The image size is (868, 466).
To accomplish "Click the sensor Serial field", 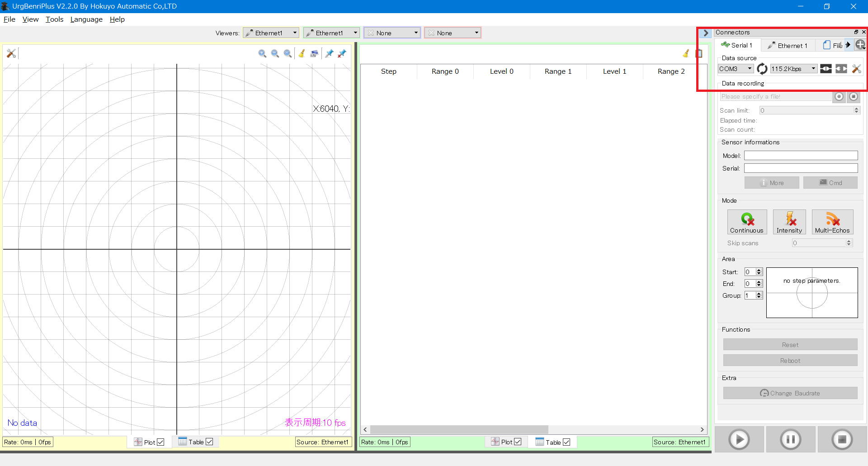I will tap(801, 168).
